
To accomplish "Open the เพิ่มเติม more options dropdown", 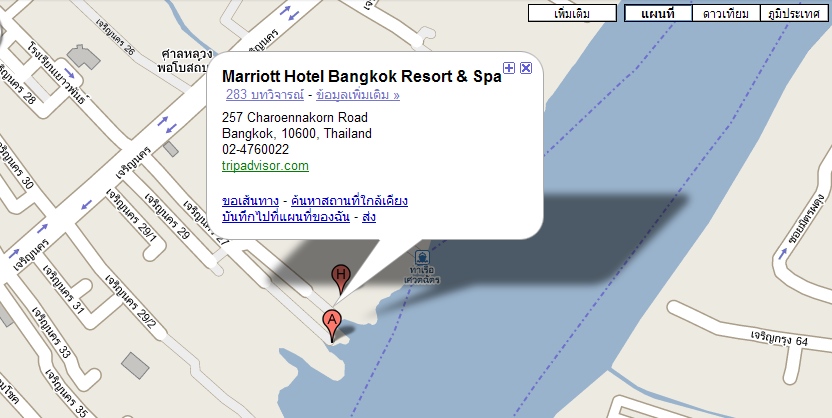I will (572, 13).
